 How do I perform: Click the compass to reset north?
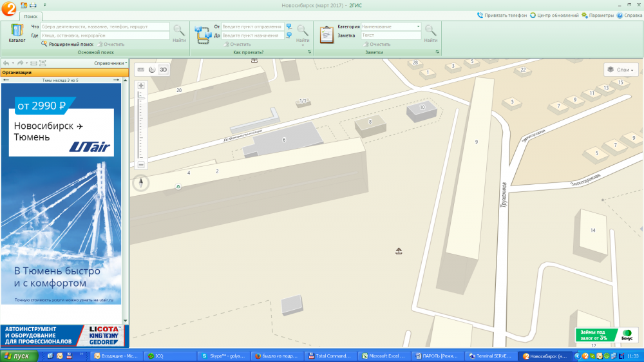tap(140, 183)
